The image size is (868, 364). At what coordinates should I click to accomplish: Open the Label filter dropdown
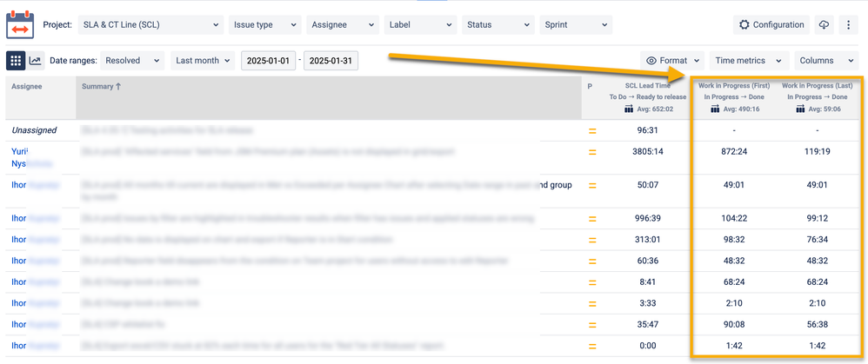pyautogui.click(x=420, y=25)
